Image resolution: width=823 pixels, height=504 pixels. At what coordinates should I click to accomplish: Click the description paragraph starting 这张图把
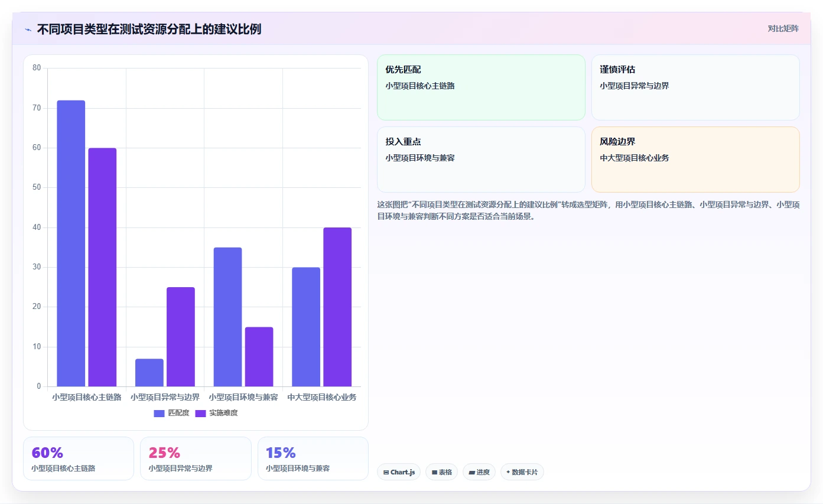tap(588, 210)
